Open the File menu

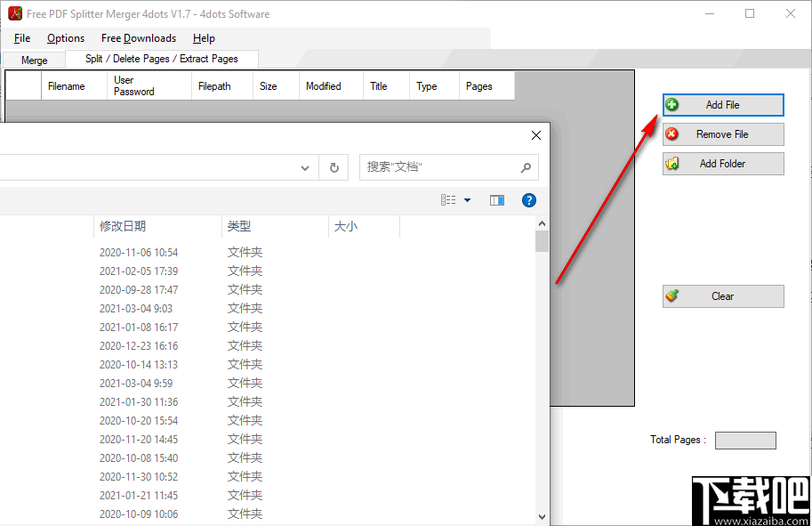[x=21, y=38]
